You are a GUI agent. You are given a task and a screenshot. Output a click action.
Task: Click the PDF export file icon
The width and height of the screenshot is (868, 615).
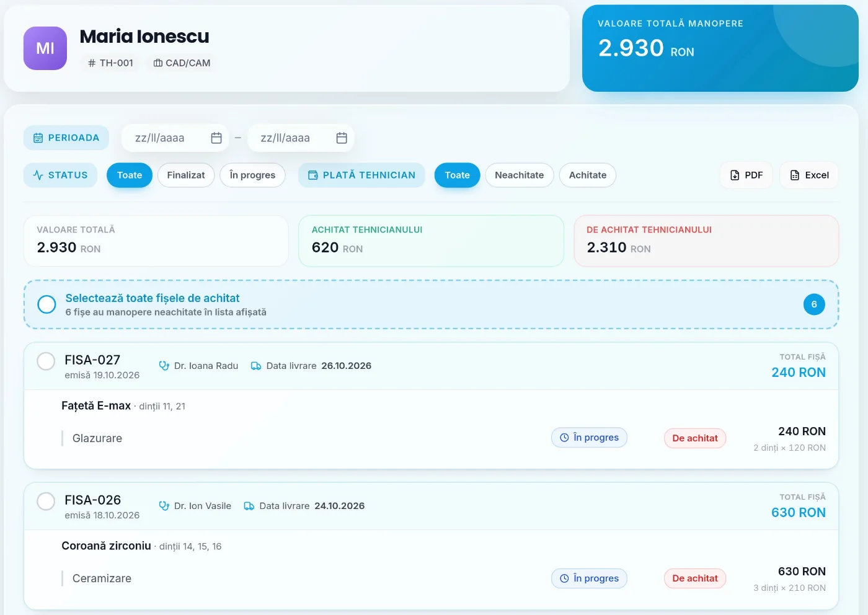click(x=735, y=175)
